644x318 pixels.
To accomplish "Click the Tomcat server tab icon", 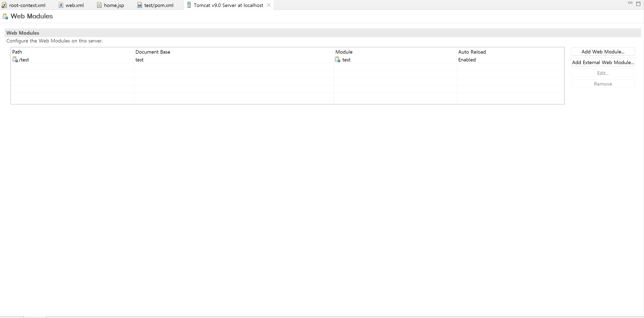I will point(189,5).
